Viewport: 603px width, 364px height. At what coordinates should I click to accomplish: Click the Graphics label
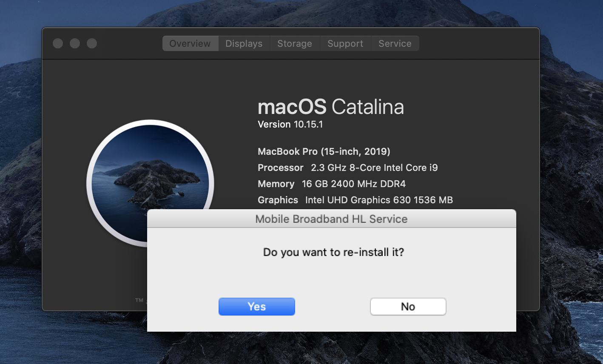(x=278, y=200)
